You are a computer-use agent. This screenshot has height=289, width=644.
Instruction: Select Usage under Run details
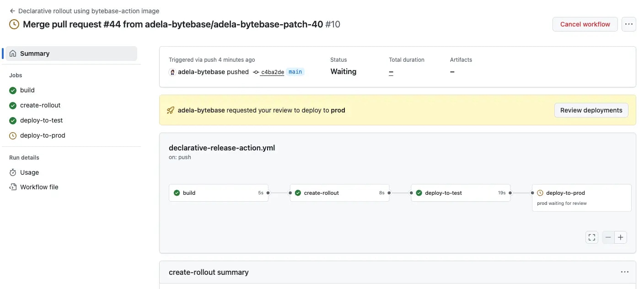pos(29,172)
